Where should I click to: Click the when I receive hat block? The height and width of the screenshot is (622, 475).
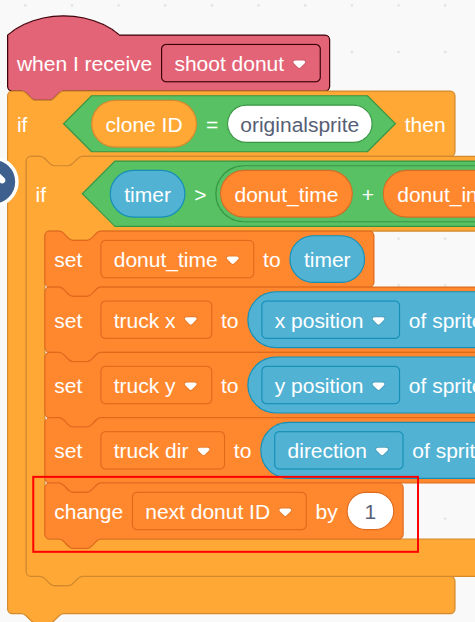(84, 63)
